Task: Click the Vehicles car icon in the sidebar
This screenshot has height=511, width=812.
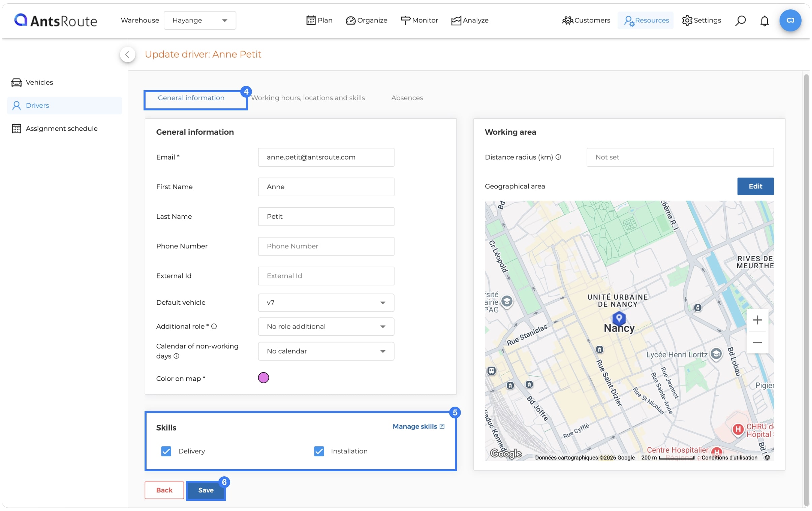Action: point(16,82)
